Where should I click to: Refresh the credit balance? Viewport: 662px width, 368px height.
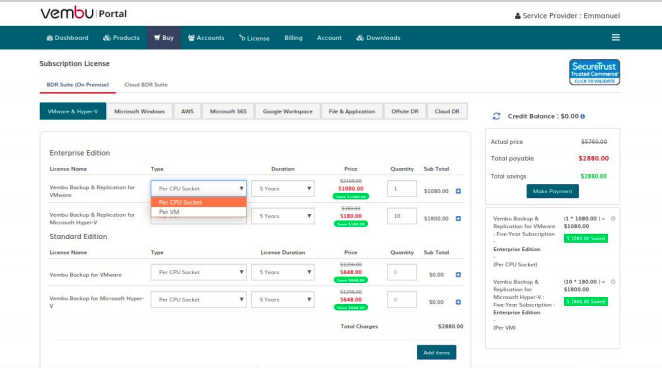click(x=496, y=116)
